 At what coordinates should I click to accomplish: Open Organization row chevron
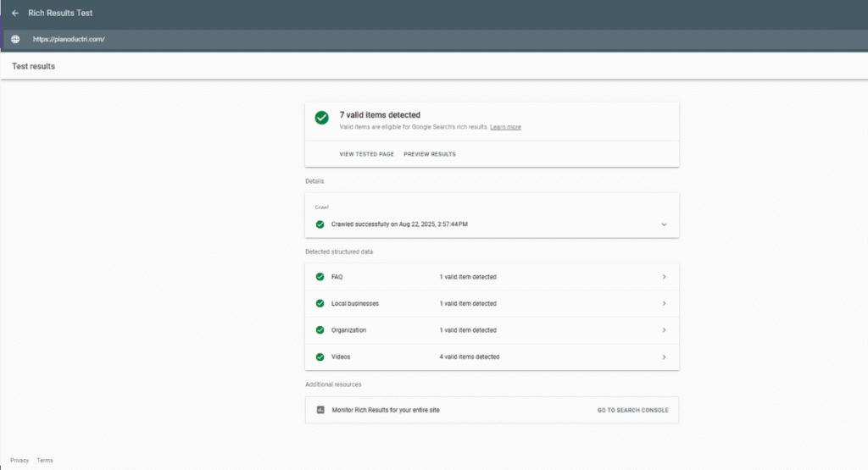664,330
